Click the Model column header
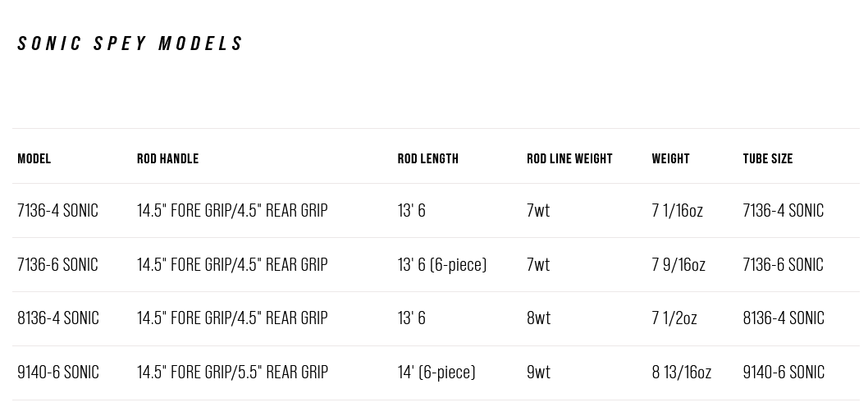This screenshot has width=868, height=407. pos(34,159)
